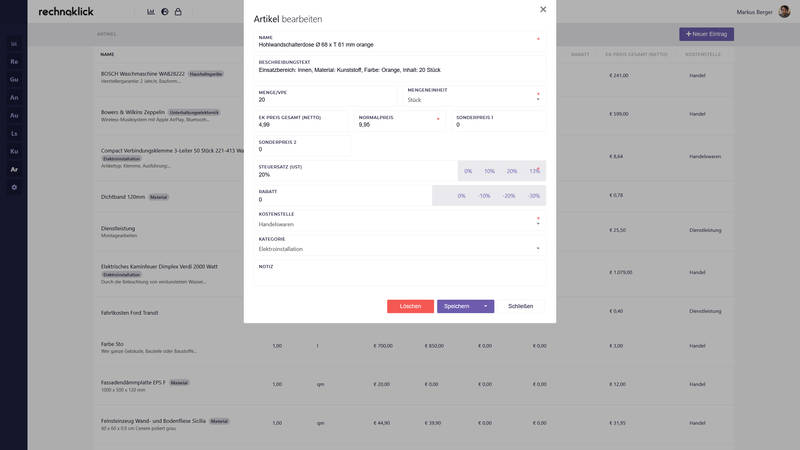Viewport: 800px width, 450px height.
Task: Open the Kategorie Elektroinstallation dropdown
Action: click(x=399, y=245)
